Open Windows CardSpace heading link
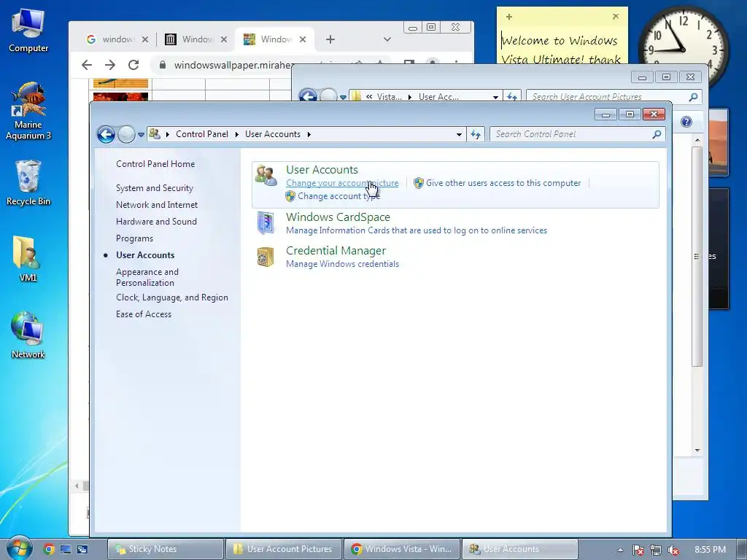Image resolution: width=747 pixels, height=560 pixels. 338,217
